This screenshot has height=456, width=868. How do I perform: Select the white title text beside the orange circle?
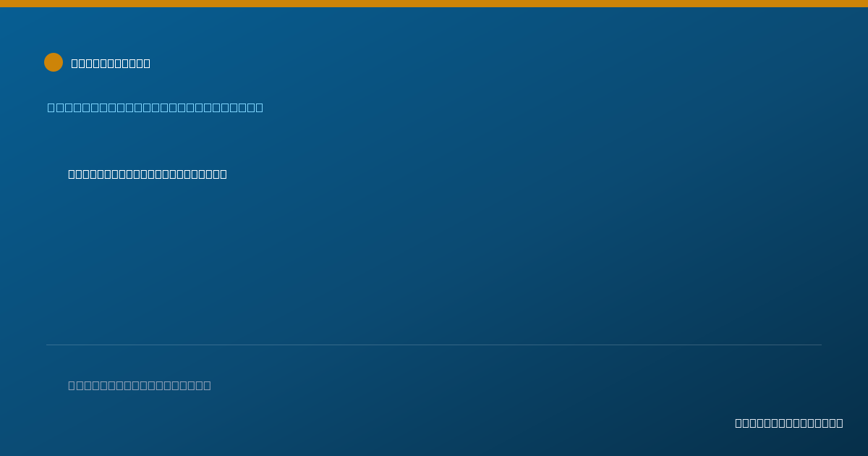(111, 64)
